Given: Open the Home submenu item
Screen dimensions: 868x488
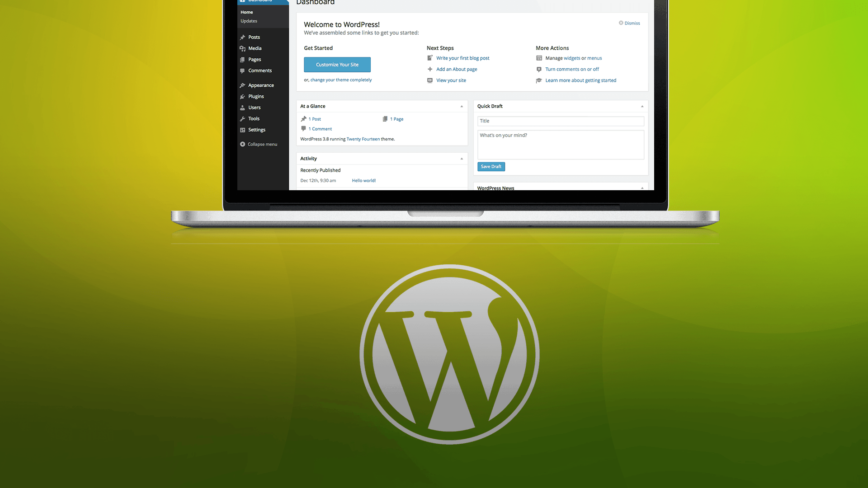Looking at the screenshot, I should [x=247, y=12].
